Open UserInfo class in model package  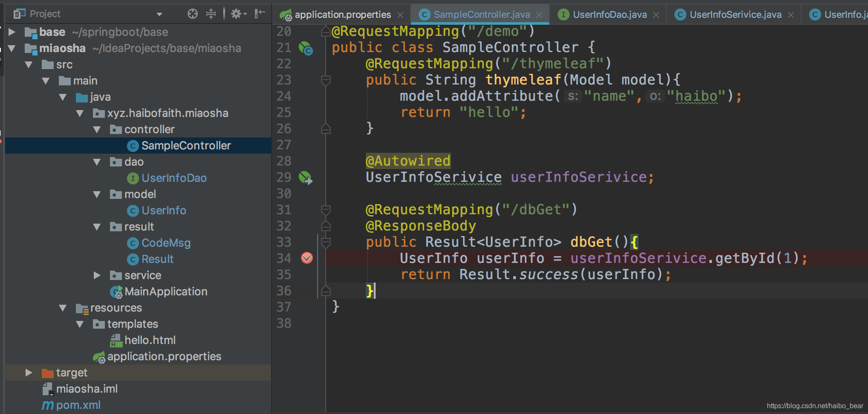(164, 210)
